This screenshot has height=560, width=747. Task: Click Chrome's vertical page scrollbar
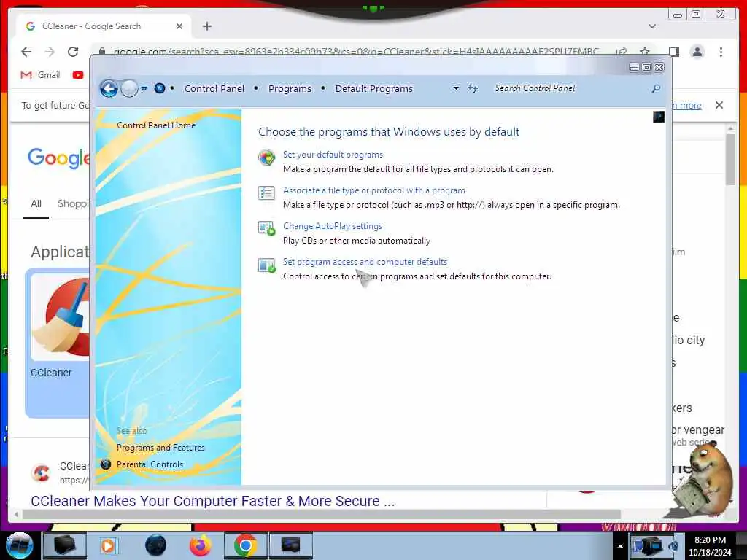[x=731, y=160]
